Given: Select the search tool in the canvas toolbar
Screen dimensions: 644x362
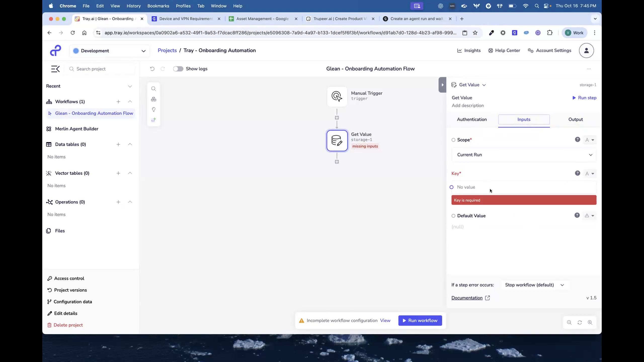Looking at the screenshot, I should [x=153, y=88].
